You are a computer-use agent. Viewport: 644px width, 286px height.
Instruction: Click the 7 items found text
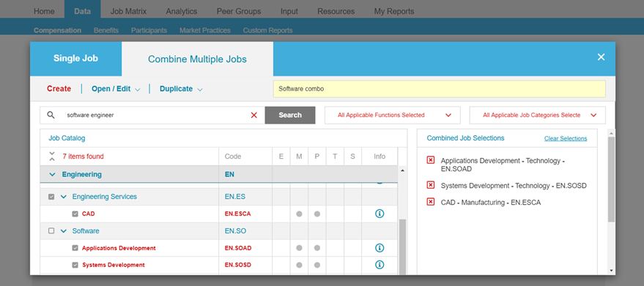83,157
